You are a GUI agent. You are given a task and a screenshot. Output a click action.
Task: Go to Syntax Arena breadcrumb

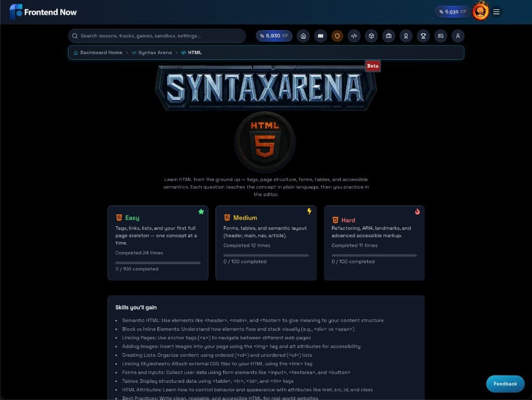[x=152, y=53]
